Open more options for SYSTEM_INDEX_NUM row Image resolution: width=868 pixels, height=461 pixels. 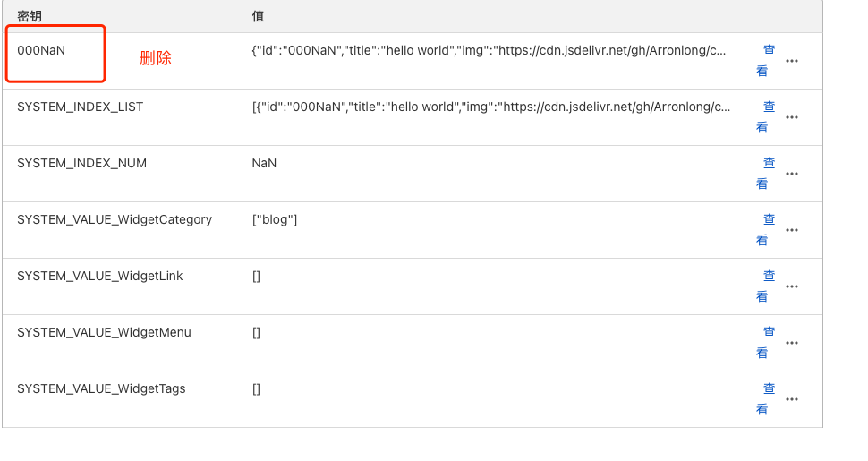(792, 174)
